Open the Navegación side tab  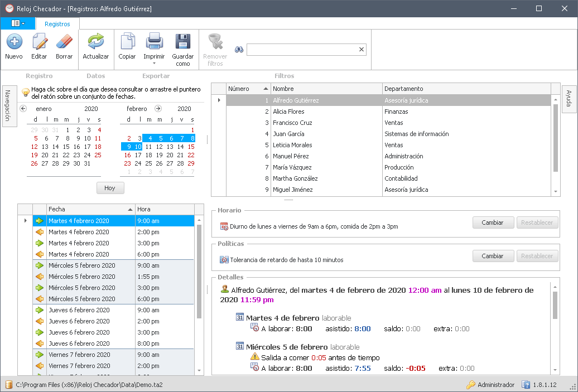[x=8, y=107]
